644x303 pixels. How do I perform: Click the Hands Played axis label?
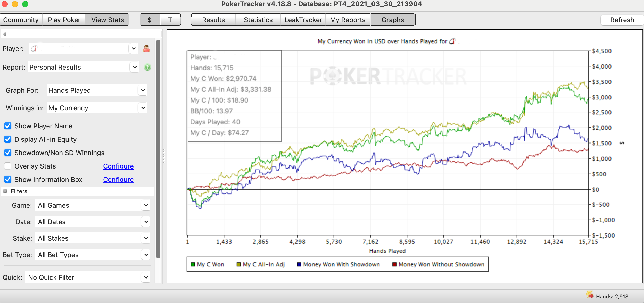coord(387,251)
